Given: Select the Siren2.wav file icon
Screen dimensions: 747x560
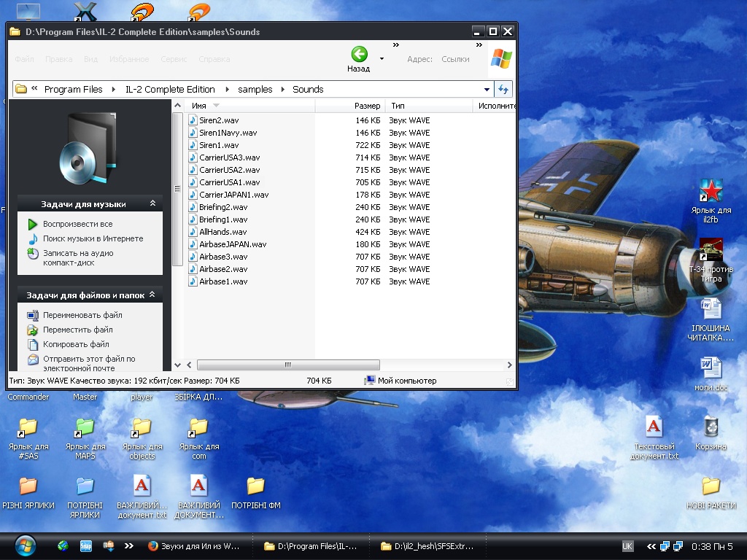Looking at the screenshot, I should pos(193,120).
